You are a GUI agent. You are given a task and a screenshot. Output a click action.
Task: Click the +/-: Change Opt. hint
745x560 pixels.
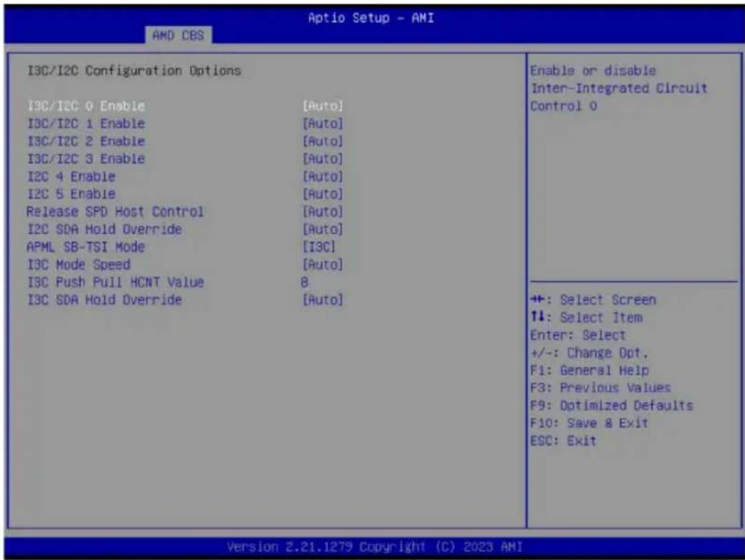[589, 353]
